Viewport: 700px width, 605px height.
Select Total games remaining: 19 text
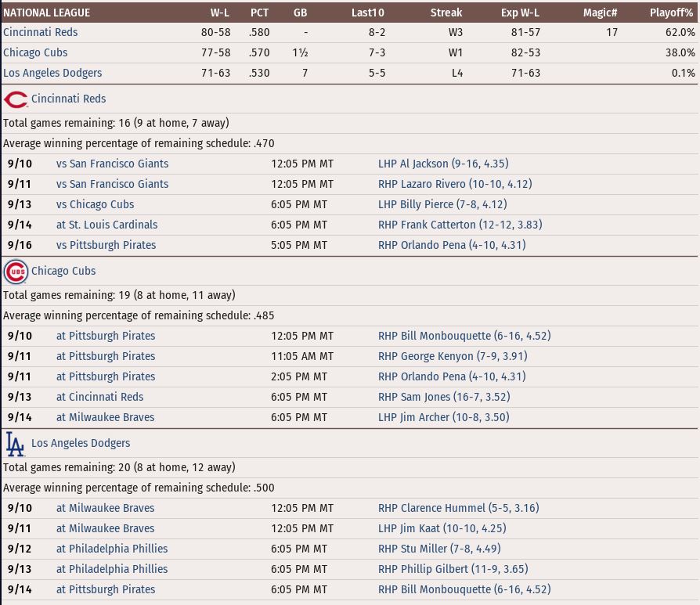119,295
